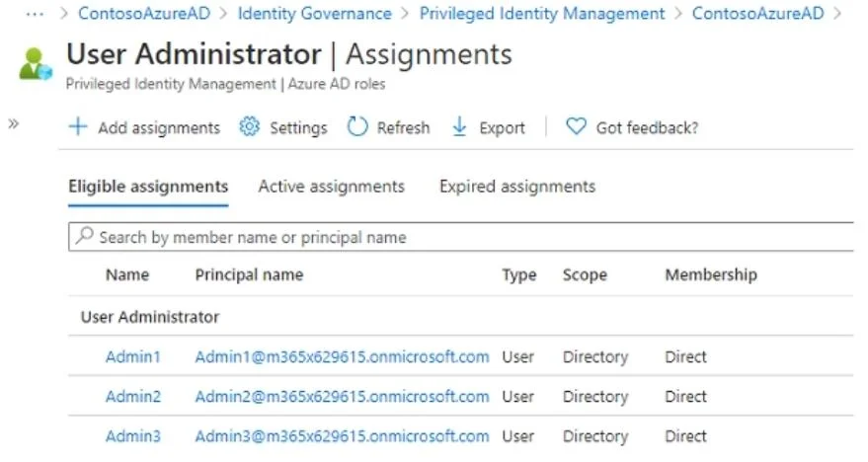Click the plus icon for Add assignments
Screen dimensions: 868x462
tap(78, 126)
